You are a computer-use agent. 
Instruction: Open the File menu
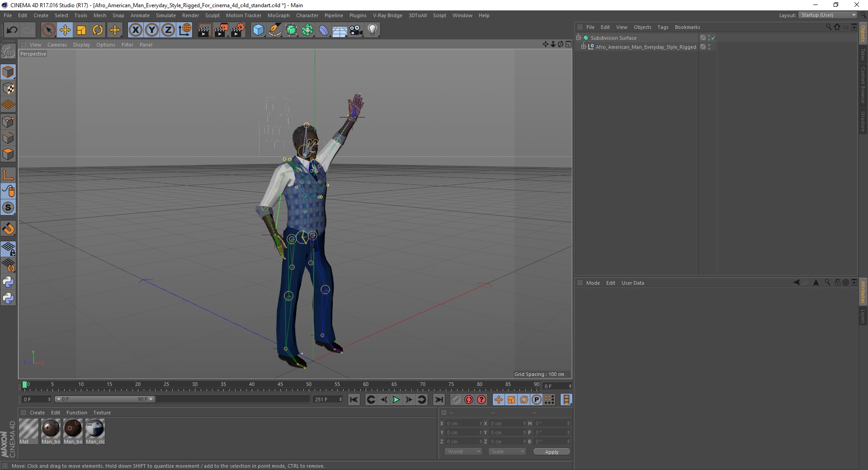click(x=8, y=15)
